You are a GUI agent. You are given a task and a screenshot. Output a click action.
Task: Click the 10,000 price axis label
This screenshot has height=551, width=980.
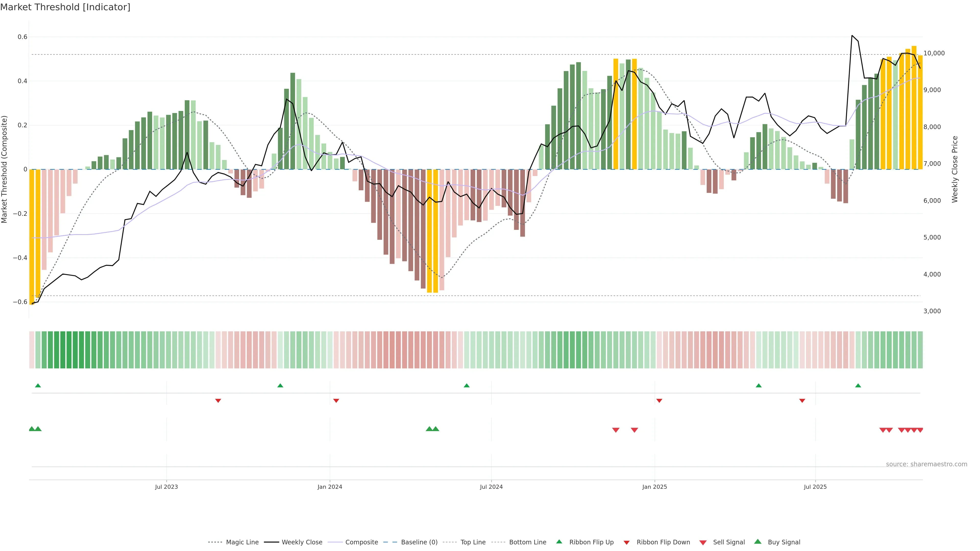click(934, 53)
